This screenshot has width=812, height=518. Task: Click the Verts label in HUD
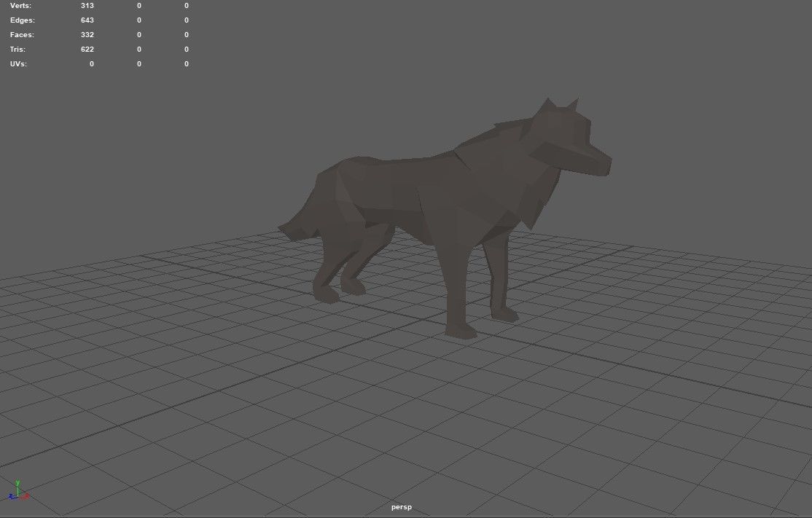click(20, 6)
